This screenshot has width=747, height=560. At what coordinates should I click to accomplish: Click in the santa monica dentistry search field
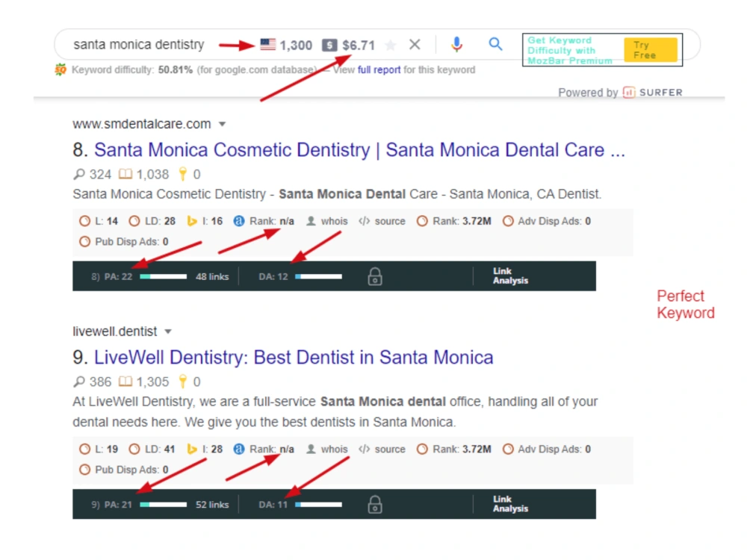click(x=139, y=45)
